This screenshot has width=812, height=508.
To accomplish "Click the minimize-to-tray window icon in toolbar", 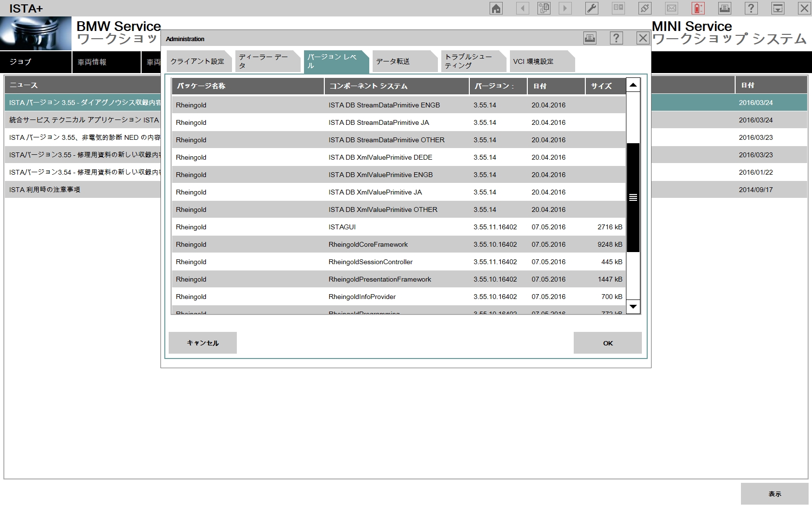I will click(x=778, y=8).
